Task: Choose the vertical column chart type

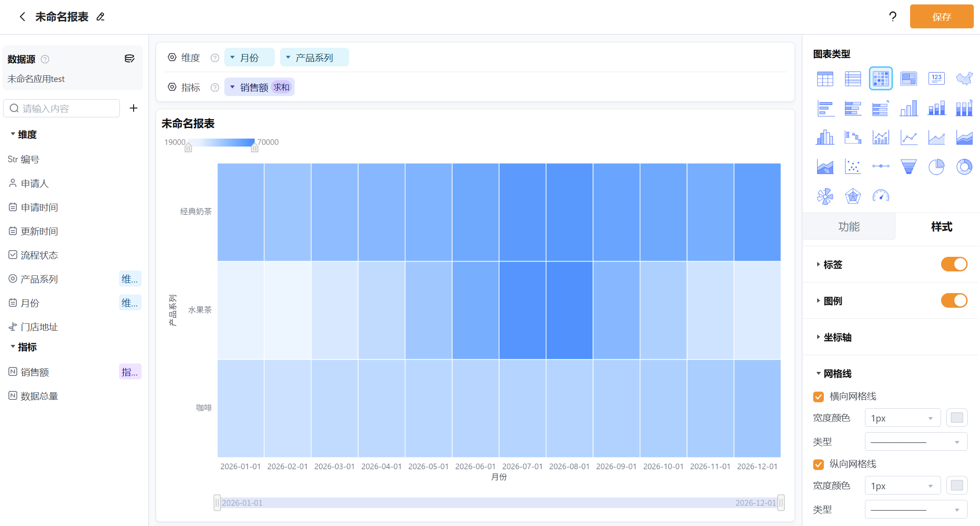Action: pyautogui.click(x=908, y=108)
